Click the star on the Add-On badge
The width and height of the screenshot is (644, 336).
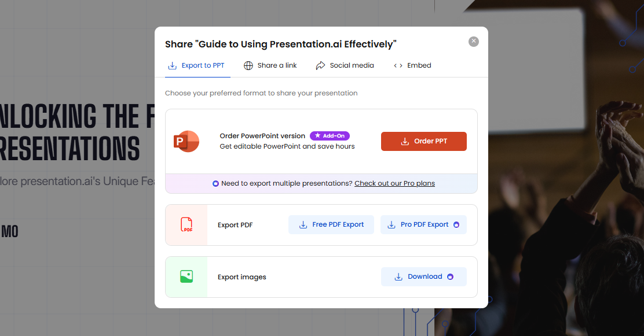pyautogui.click(x=318, y=135)
